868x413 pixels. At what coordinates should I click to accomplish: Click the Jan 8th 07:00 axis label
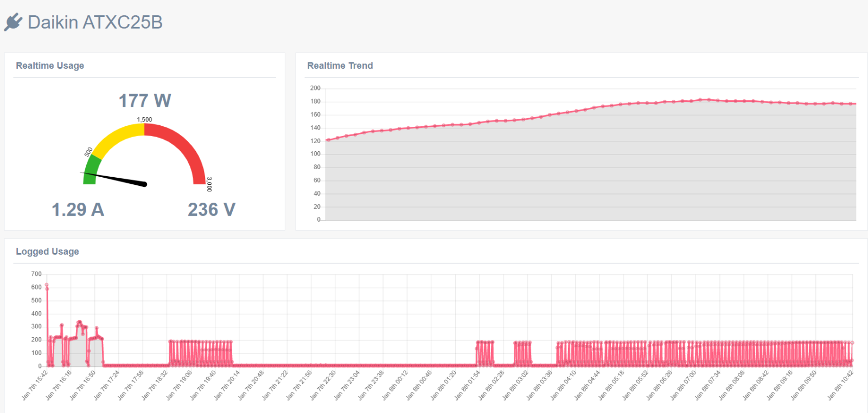pos(683,385)
